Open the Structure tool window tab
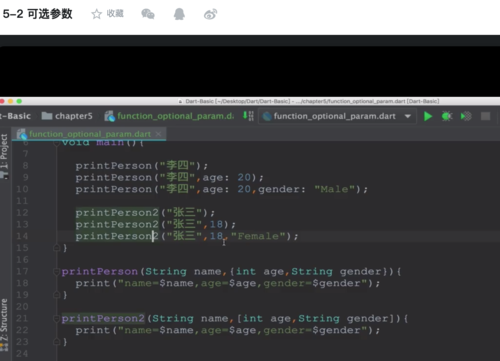500x361 pixels. pos(4,324)
